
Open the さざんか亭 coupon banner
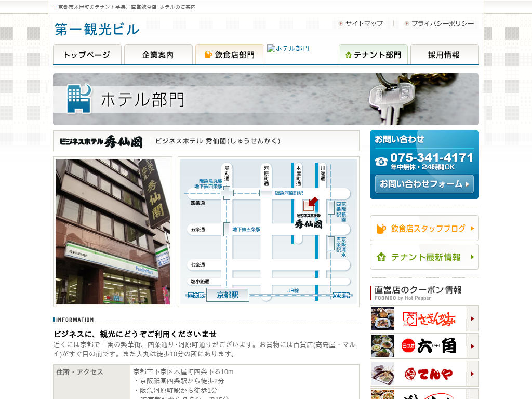coord(424,318)
